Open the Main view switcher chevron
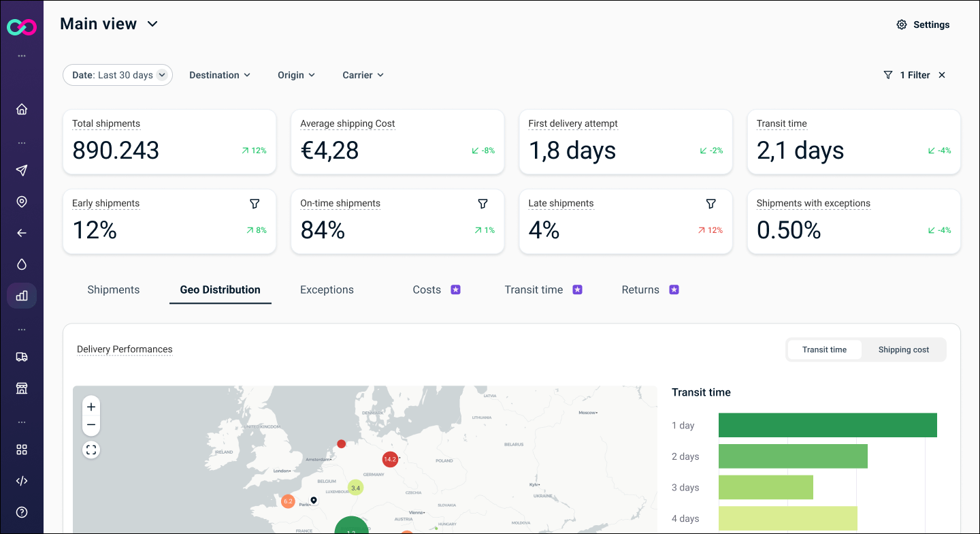This screenshot has height=534, width=980. point(151,24)
